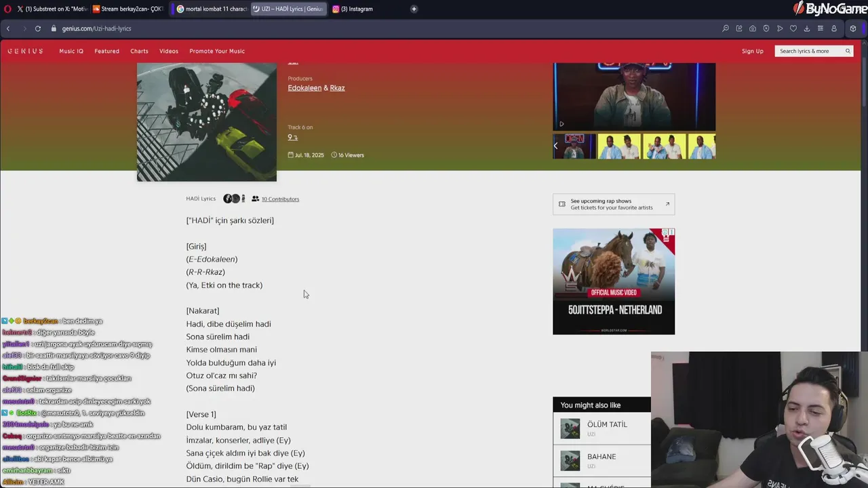Open the 50JITTSTEPPA - NETHERLAND ad
868x488 pixels.
(614, 281)
